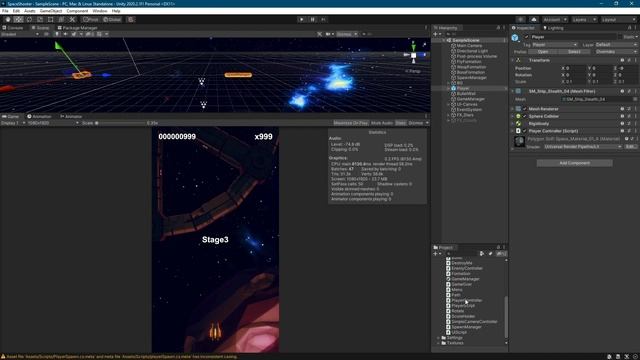Switch to the Package Manager tab
Screen dimensions: 640x360
coord(77,28)
